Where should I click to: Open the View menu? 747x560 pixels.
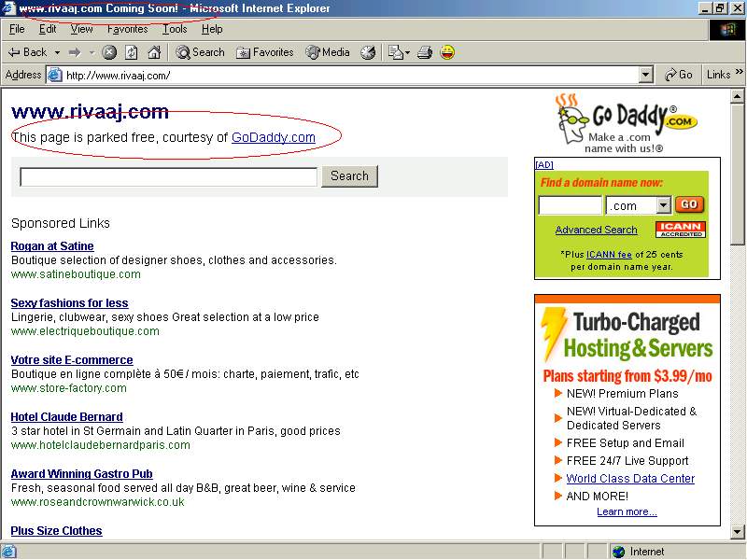(x=81, y=30)
